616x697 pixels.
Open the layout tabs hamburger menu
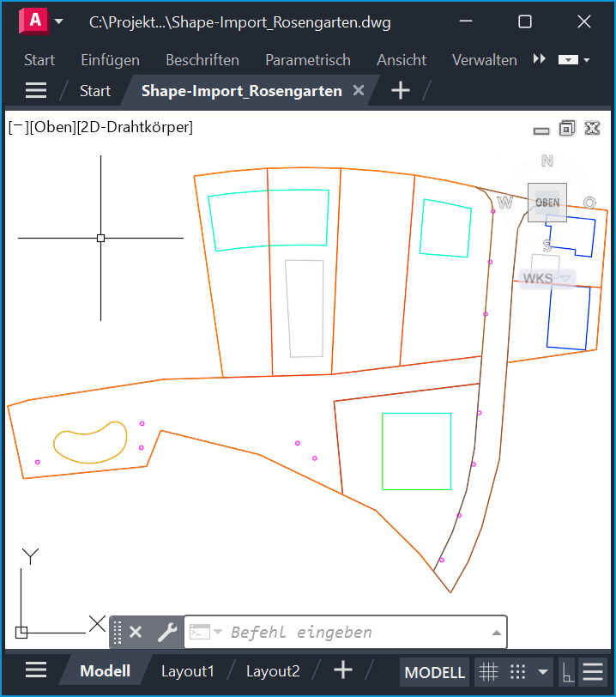tap(36, 670)
